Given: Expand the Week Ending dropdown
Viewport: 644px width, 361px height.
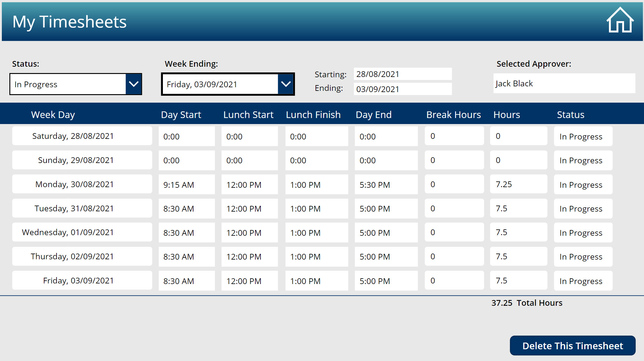Looking at the screenshot, I should (x=286, y=84).
